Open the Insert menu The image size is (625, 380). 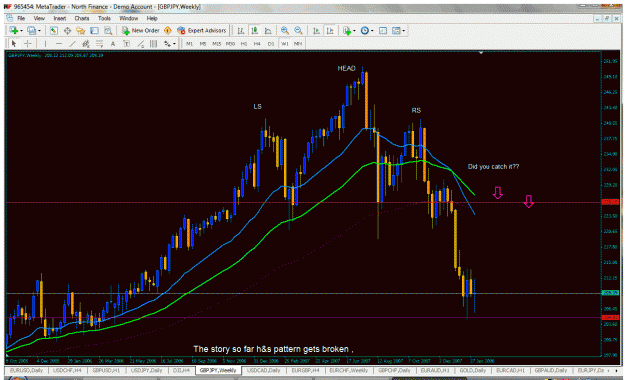[x=60, y=18]
